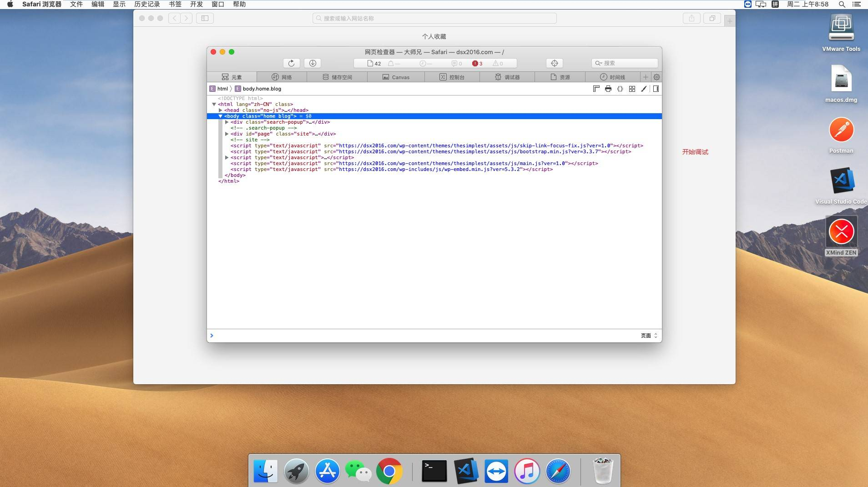Image resolution: width=868 pixels, height=487 pixels.
Task: Launch Chrome from the Dock
Action: (x=389, y=471)
